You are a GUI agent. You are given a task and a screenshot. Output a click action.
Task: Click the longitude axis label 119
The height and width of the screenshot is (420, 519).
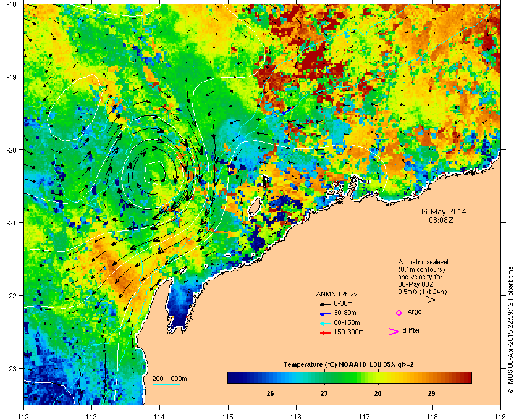point(500,416)
